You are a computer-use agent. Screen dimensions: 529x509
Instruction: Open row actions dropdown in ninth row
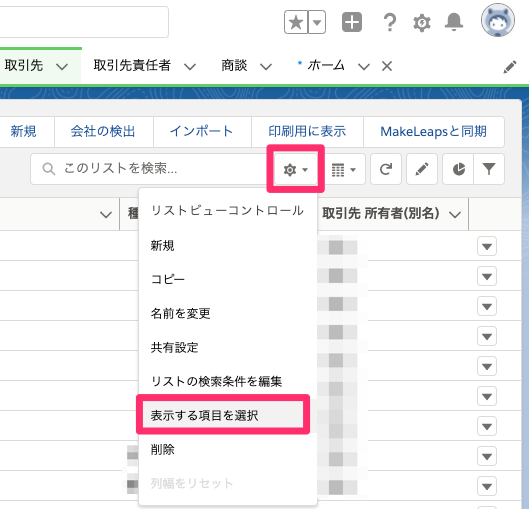pyautogui.click(x=486, y=486)
